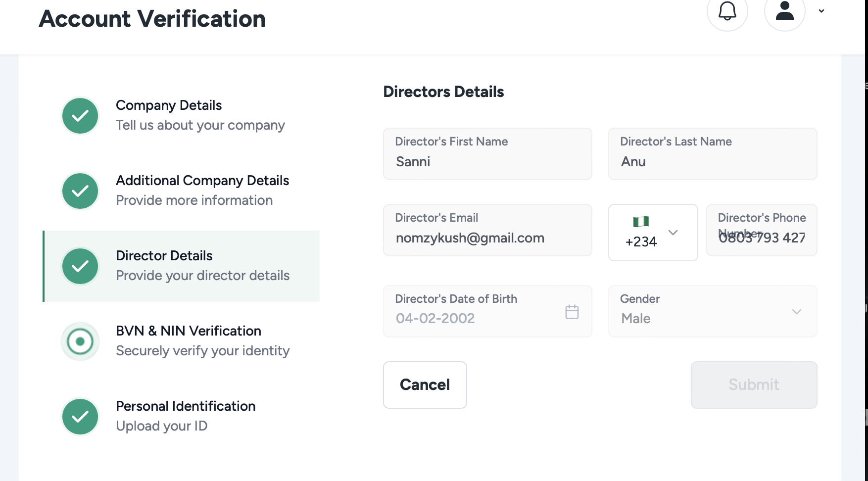Click the user profile avatar icon
The width and height of the screenshot is (868, 481).
click(784, 11)
